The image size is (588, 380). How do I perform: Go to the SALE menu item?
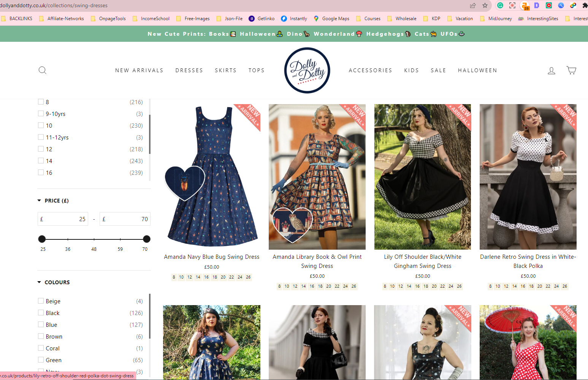(x=438, y=70)
